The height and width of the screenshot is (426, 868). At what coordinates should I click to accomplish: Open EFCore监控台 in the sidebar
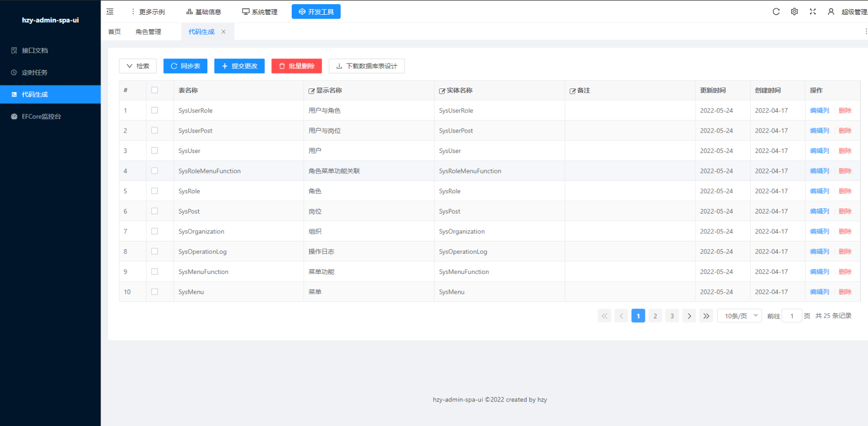pos(41,116)
